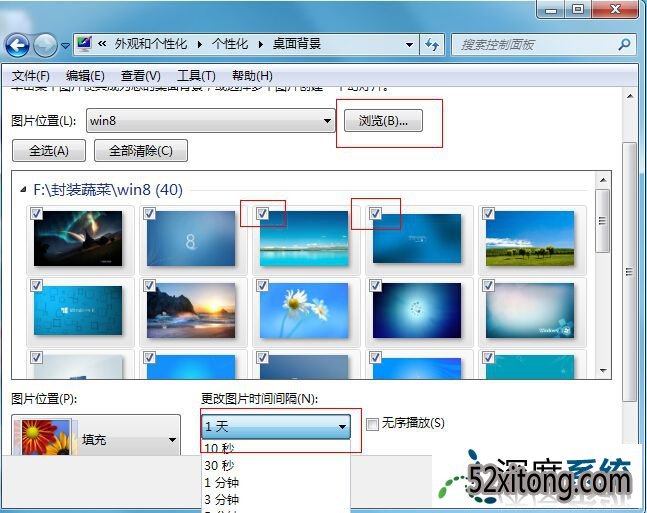Expand arrow after 个性化 breadcrumb
647x513 pixels.
point(261,44)
